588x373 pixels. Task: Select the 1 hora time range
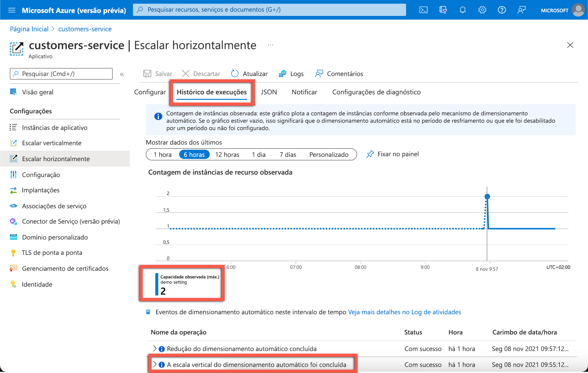[x=163, y=155]
